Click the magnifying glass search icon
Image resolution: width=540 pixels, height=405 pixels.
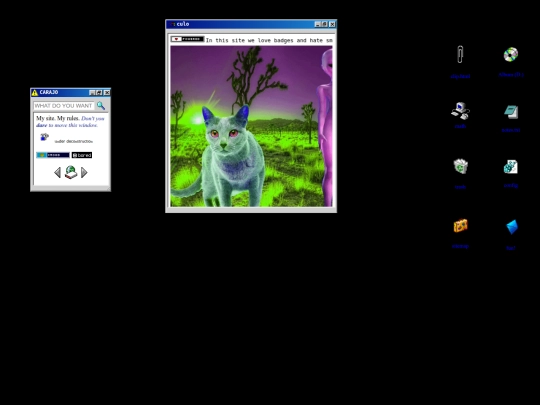tap(101, 105)
